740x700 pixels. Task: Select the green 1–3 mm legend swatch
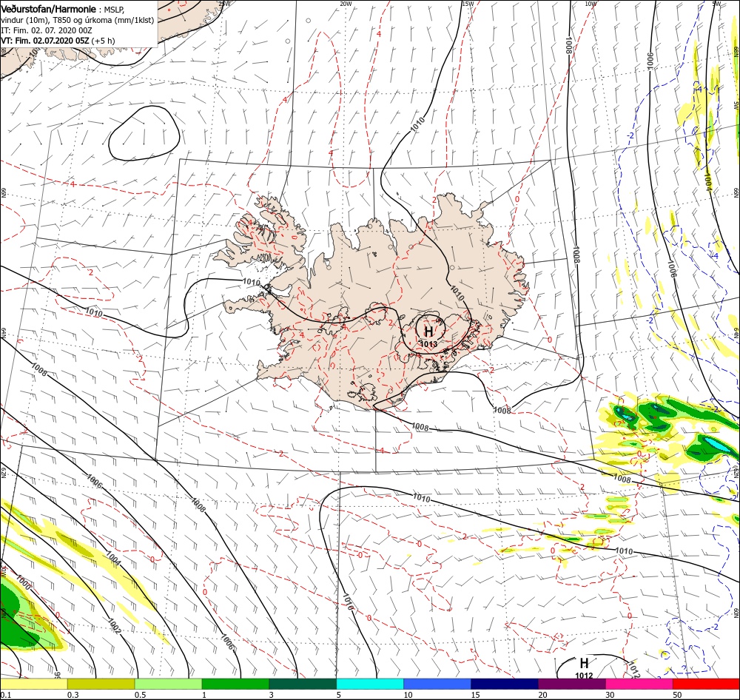[x=235, y=684]
